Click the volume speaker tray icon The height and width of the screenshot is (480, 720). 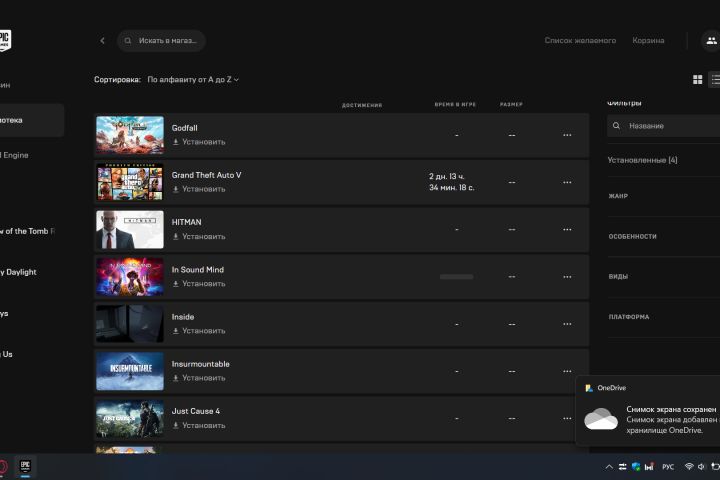point(701,467)
